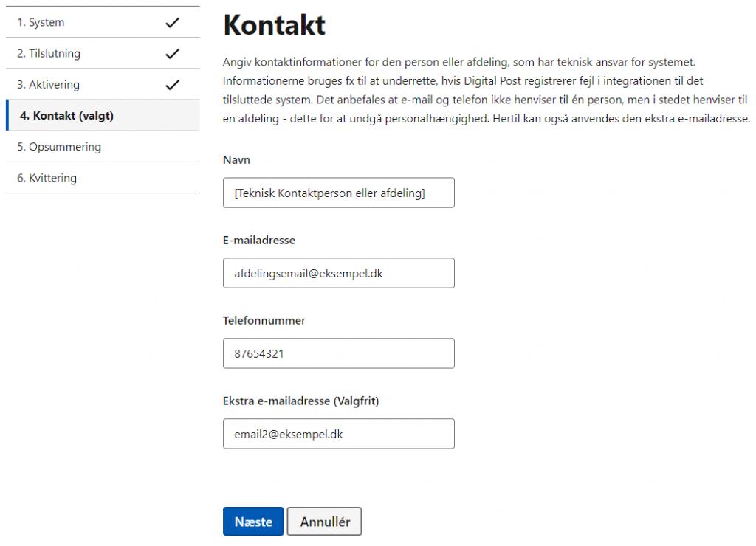Image resolution: width=756 pixels, height=546 pixels.
Task: Go to step 1. System
Action: [103, 22]
